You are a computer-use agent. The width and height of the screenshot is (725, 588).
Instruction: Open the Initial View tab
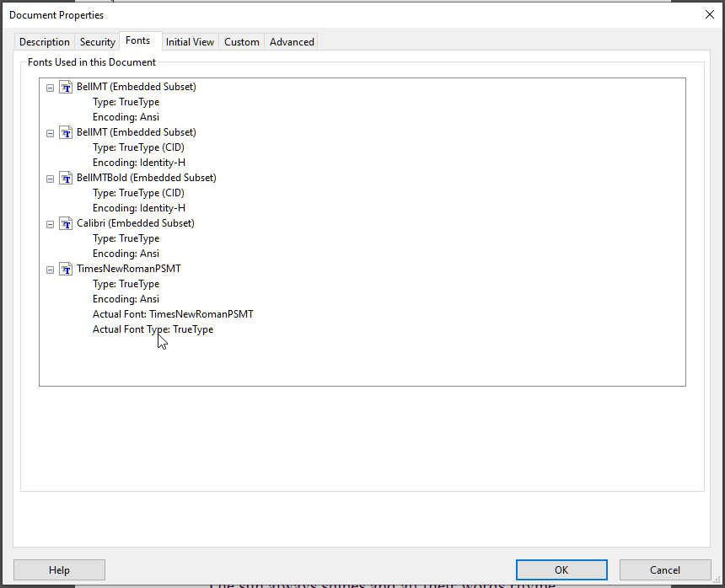[x=190, y=41]
